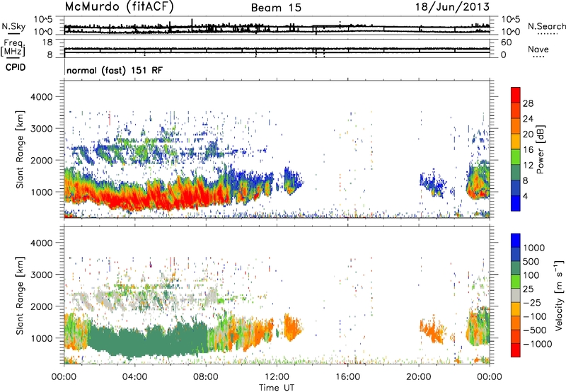Click the 'Velocity [m s⁻¹]' colorbar label
Viewport: 566px width, 392px height.
pyautogui.click(x=559, y=295)
